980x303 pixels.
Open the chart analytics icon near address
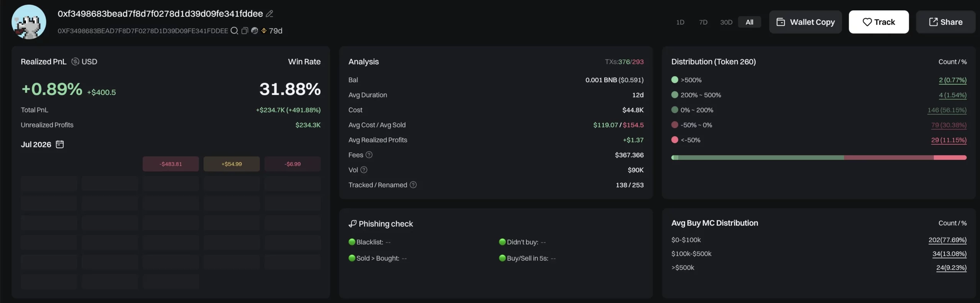[x=255, y=31]
